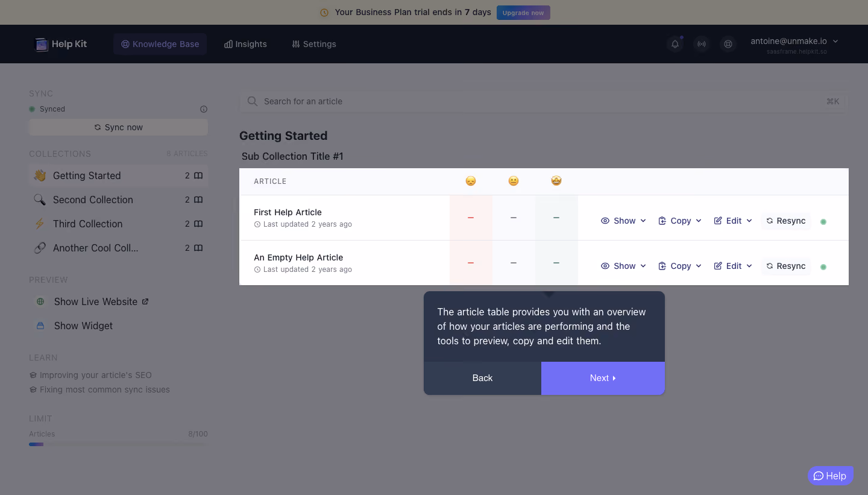The height and width of the screenshot is (495, 868).
Task: Click the sync info icon beside Synced
Action: pos(204,109)
